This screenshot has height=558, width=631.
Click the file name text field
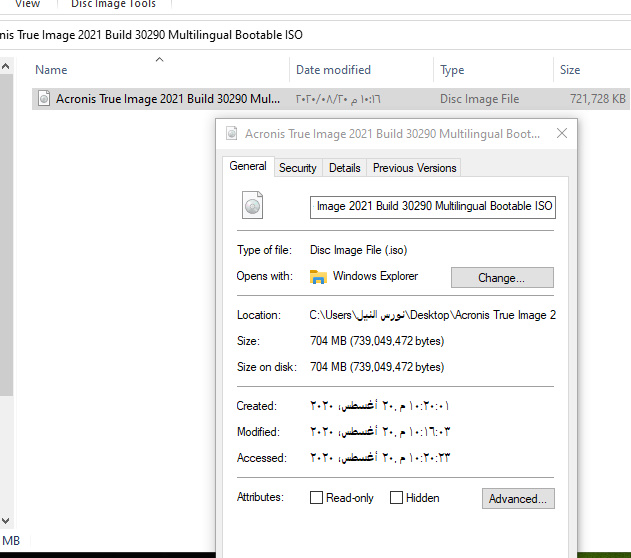433,206
